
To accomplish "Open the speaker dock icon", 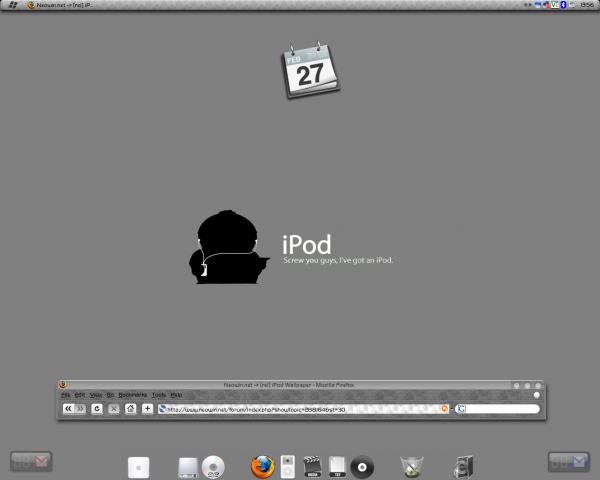I will point(464,467).
